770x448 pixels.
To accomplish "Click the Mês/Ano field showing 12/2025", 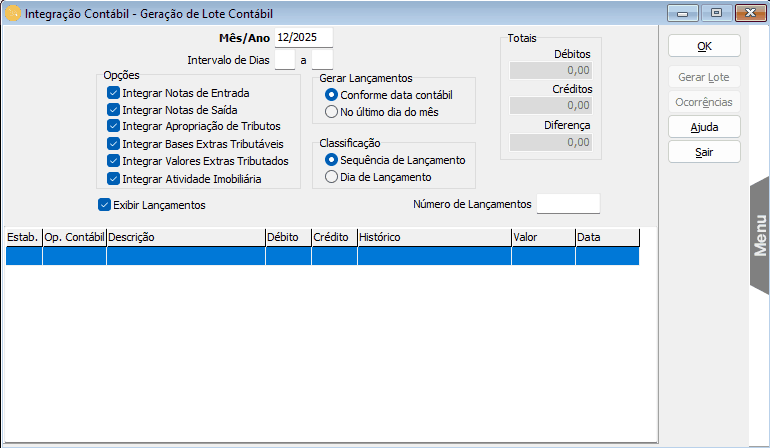I will coord(303,37).
